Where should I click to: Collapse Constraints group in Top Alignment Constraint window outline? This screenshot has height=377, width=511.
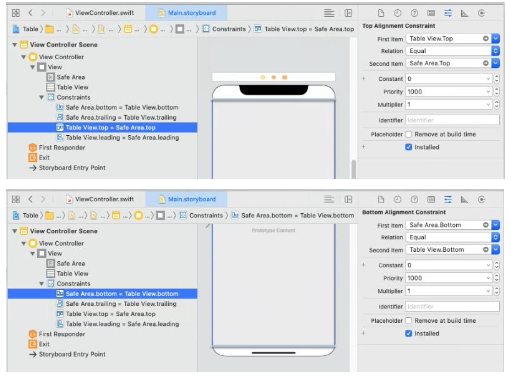pos(42,97)
